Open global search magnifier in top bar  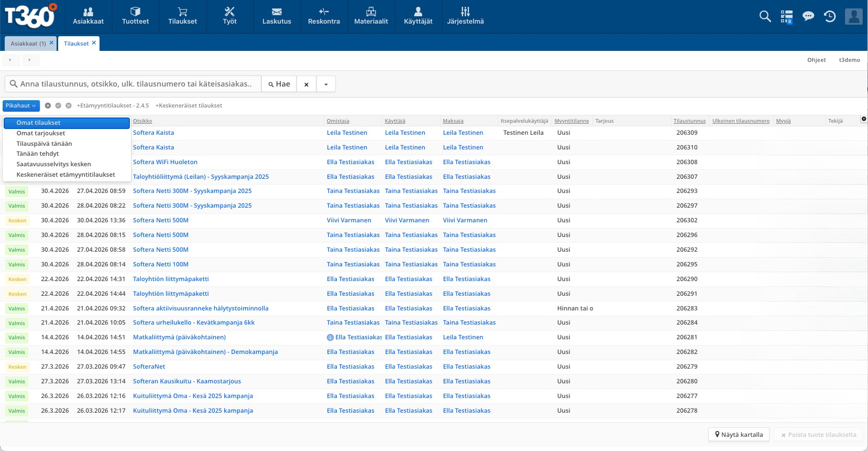click(x=765, y=16)
